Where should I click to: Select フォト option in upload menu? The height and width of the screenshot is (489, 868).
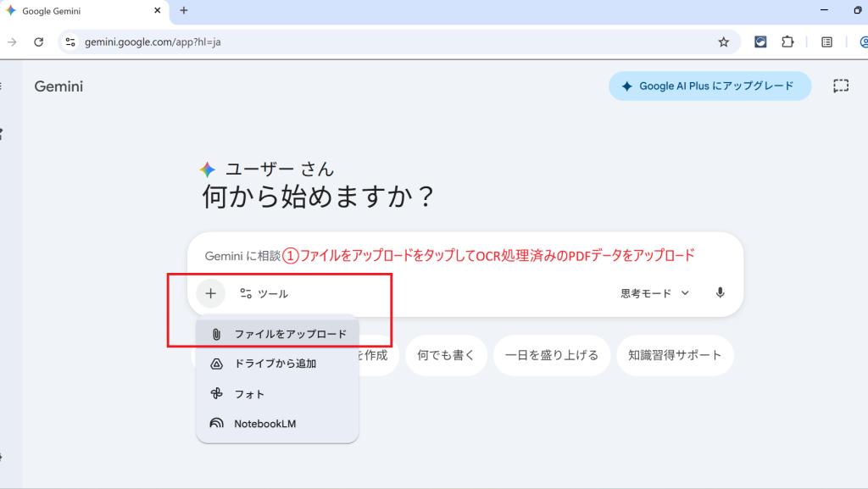249,394
